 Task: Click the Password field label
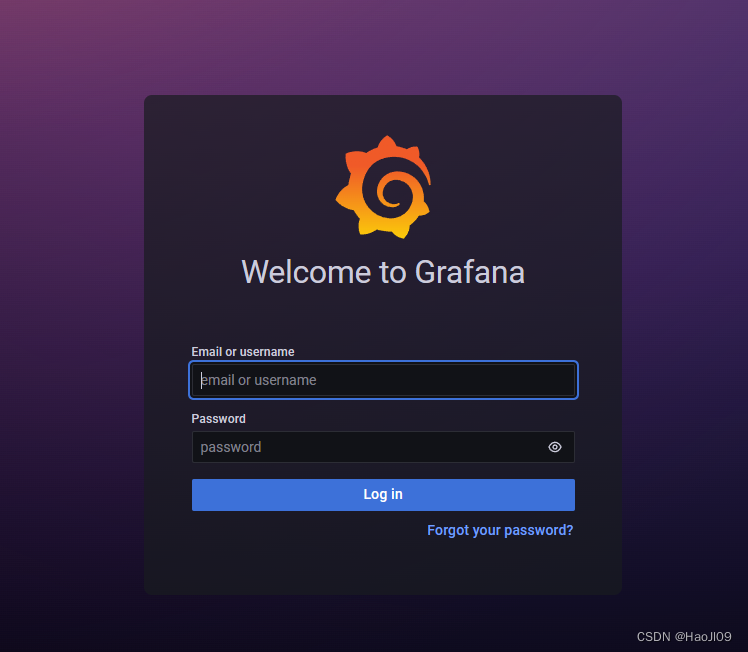(218, 419)
